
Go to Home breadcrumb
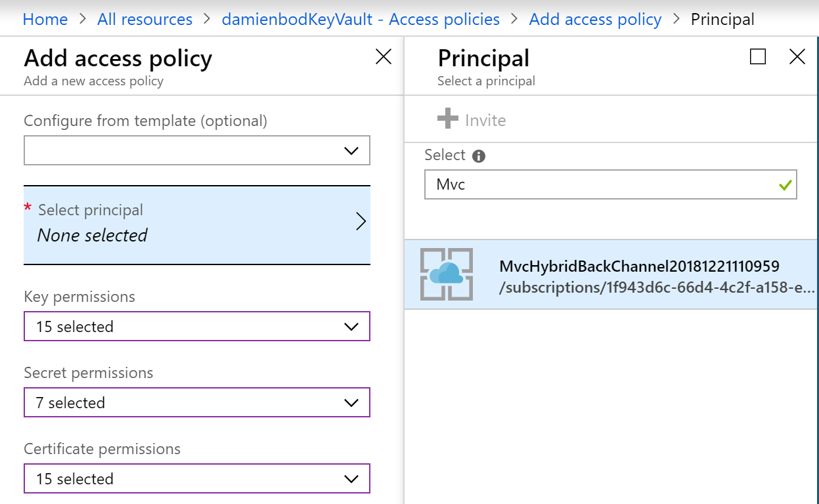45,20
